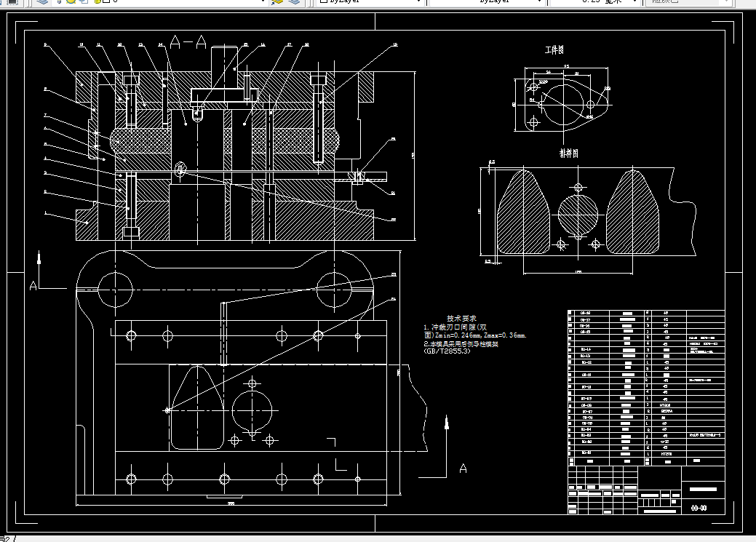Select the section marker 'A' at lower right
Image resolution: width=756 pixels, height=542 pixels.
pos(463,469)
